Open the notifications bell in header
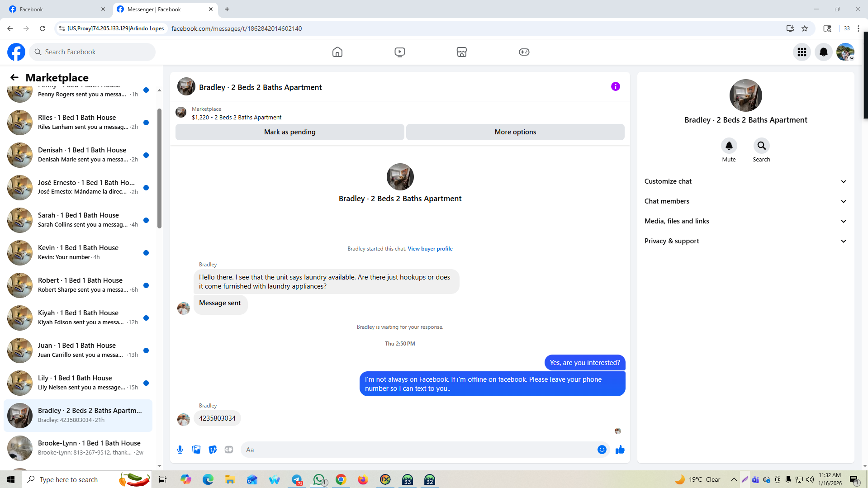This screenshot has height=488, width=868. 823,52
